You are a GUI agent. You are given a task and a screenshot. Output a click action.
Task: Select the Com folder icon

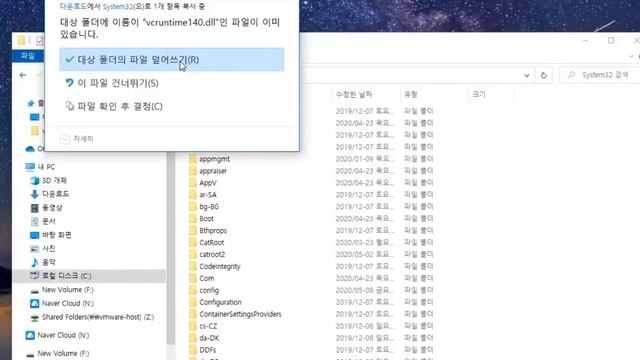tap(193, 278)
